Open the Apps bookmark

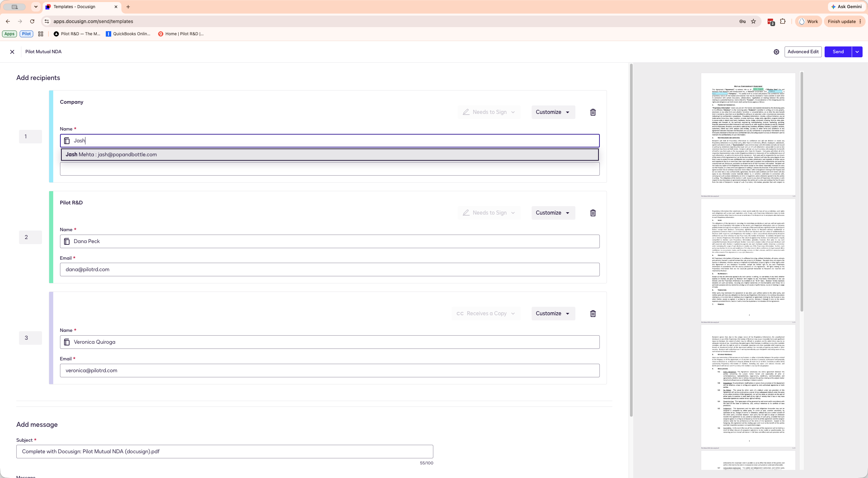[x=9, y=34]
